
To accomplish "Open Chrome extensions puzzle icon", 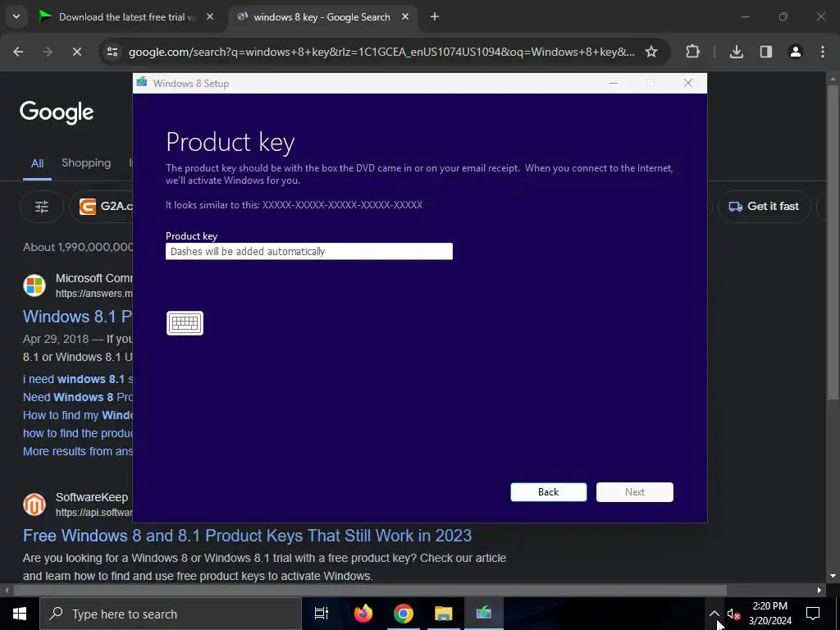I will [692, 52].
